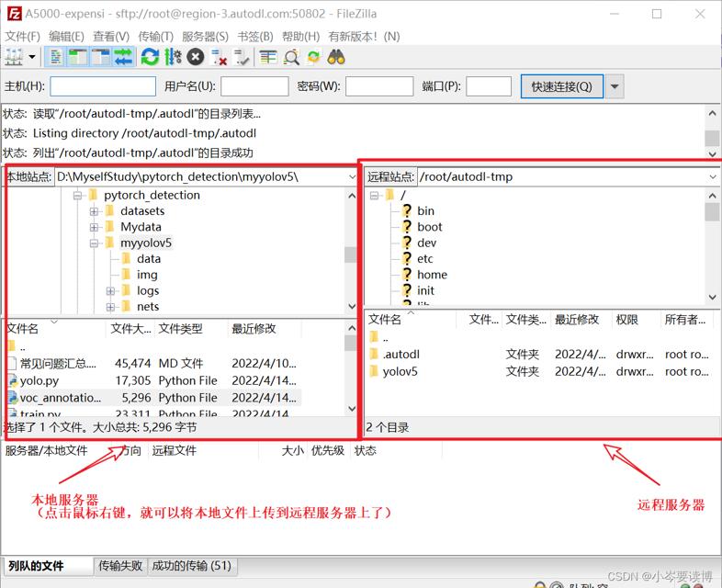Image resolution: width=722 pixels, height=588 pixels.
Task: Click the 用户名 username field
Action: (254, 86)
